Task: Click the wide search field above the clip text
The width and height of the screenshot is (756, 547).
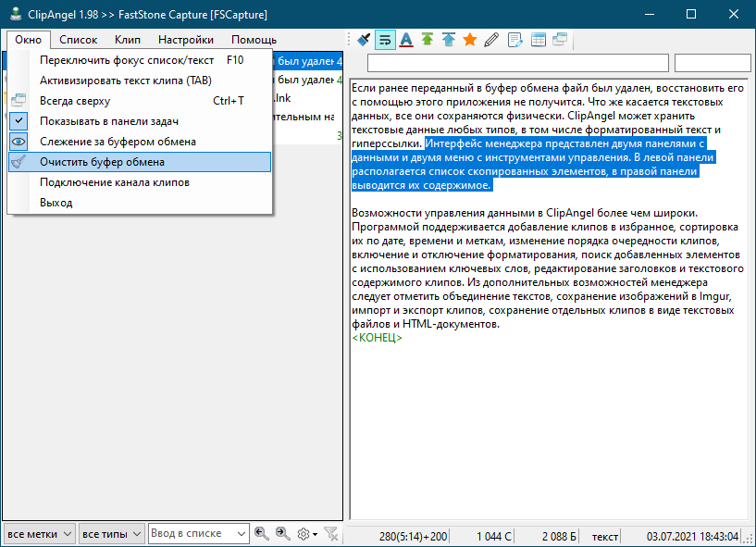Action: 518,63
